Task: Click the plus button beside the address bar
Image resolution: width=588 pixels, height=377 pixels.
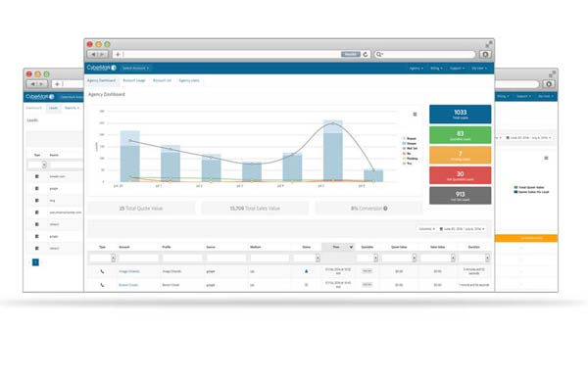Action: tap(118, 54)
